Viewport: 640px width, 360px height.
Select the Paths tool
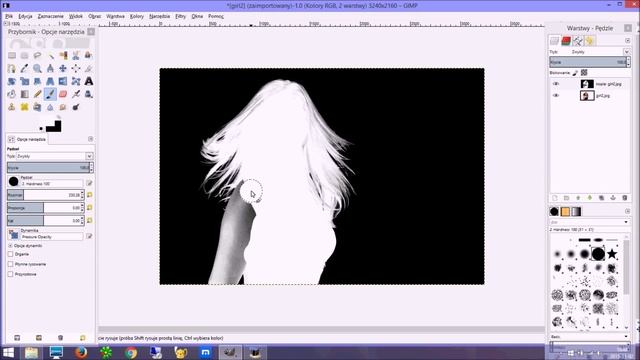click(12, 68)
